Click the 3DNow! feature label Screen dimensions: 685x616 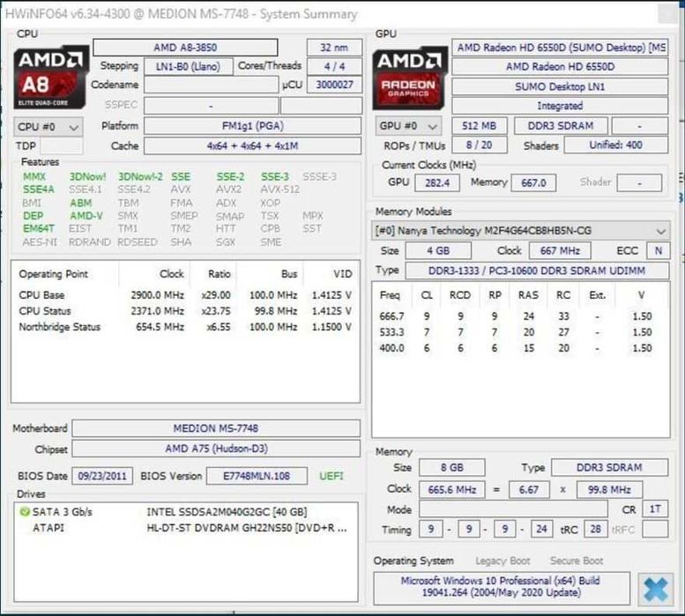pos(87,177)
